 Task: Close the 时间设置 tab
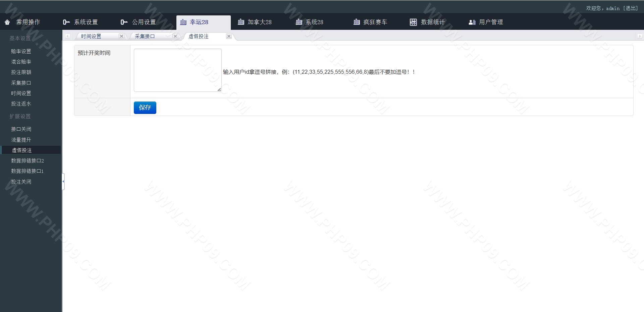click(121, 36)
